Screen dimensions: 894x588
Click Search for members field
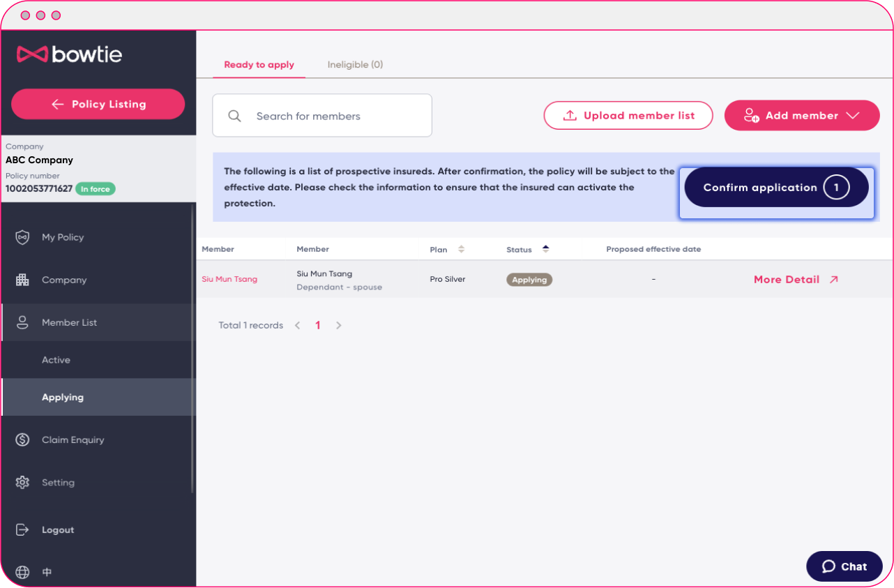point(322,116)
